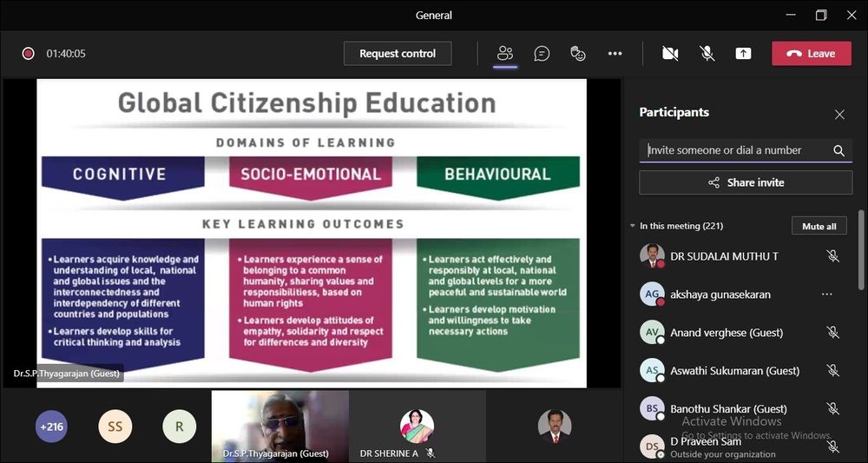The height and width of the screenshot is (463, 868).
Task: Click the BS avatar icon
Action: pyautogui.click(x=652, y=409)
